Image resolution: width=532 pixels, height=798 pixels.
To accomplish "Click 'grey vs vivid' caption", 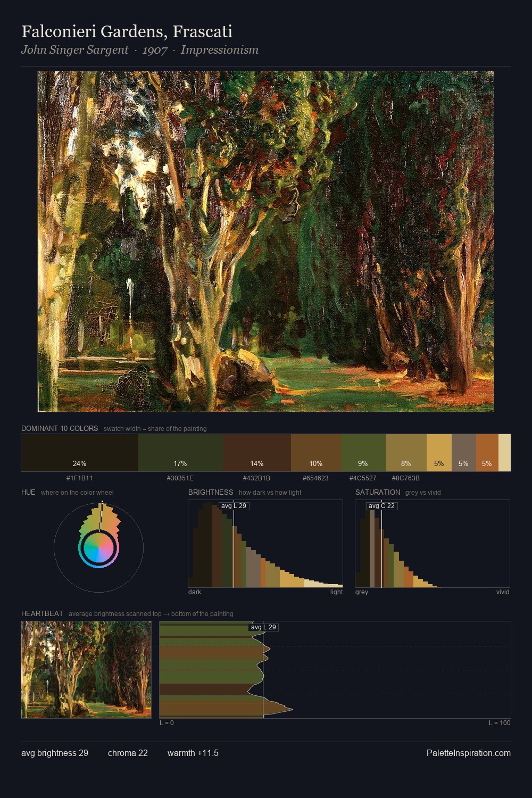I will [423, 492].
